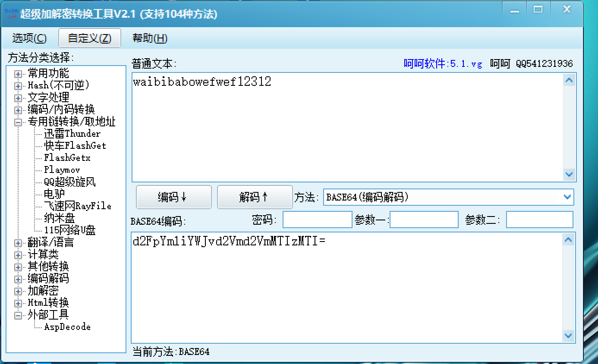
Task: Click the 文字处理 tree label
Action: (x=48, y=97)
